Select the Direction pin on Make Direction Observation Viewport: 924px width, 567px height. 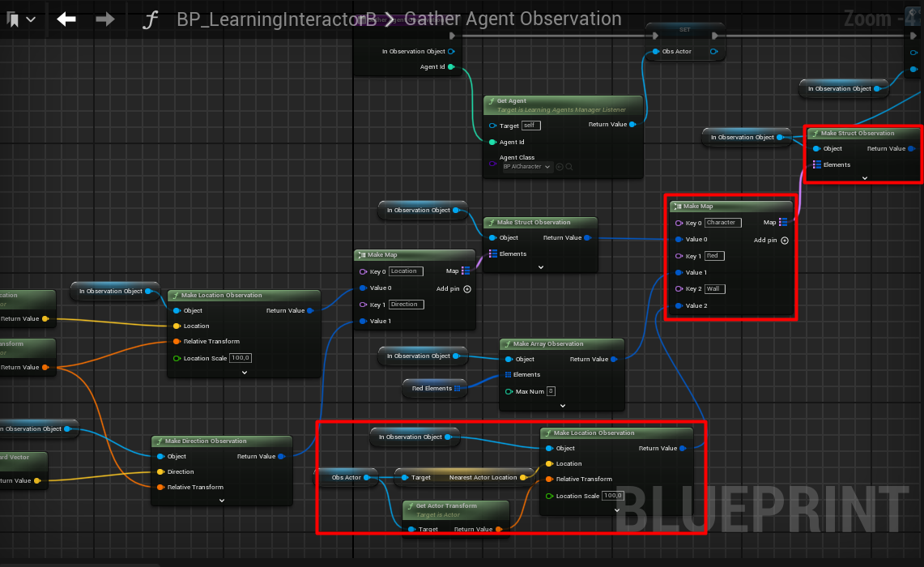point(160,472)
